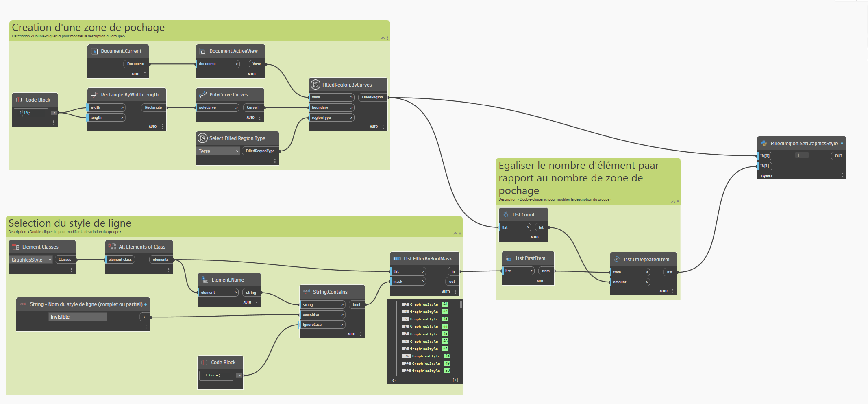Open the List.OfRepeatedItem node options menu
868x404 pixels.
(x=673, y=291)
